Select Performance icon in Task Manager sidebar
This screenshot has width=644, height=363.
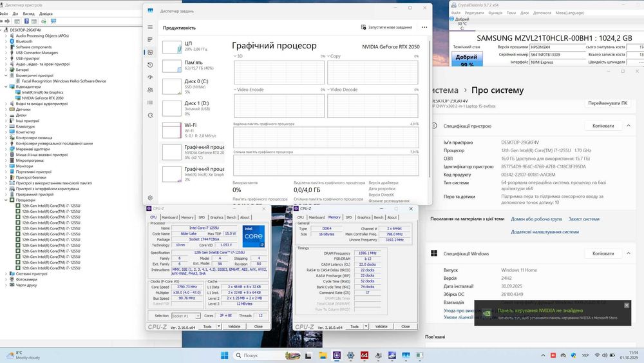(x=150, y=52)
